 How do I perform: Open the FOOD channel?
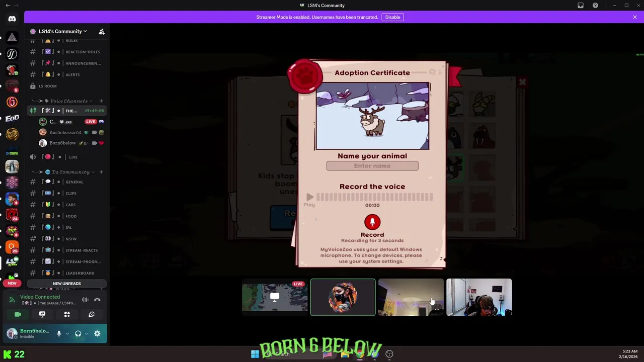[x=67, y=216]
